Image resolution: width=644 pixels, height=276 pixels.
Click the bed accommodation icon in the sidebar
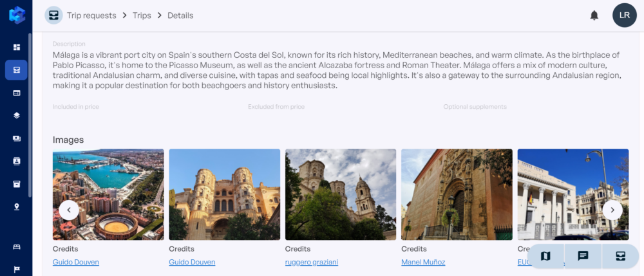(x=16, y=247)
